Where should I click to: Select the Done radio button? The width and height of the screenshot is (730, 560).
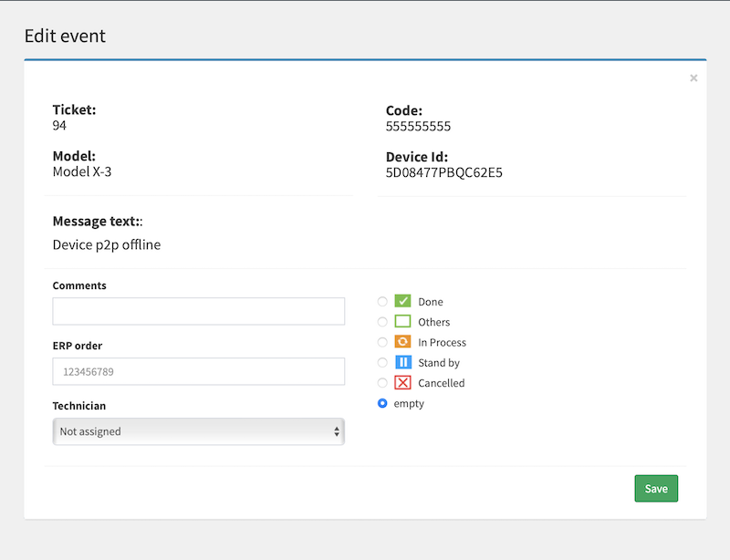click(x=382, y=302)
